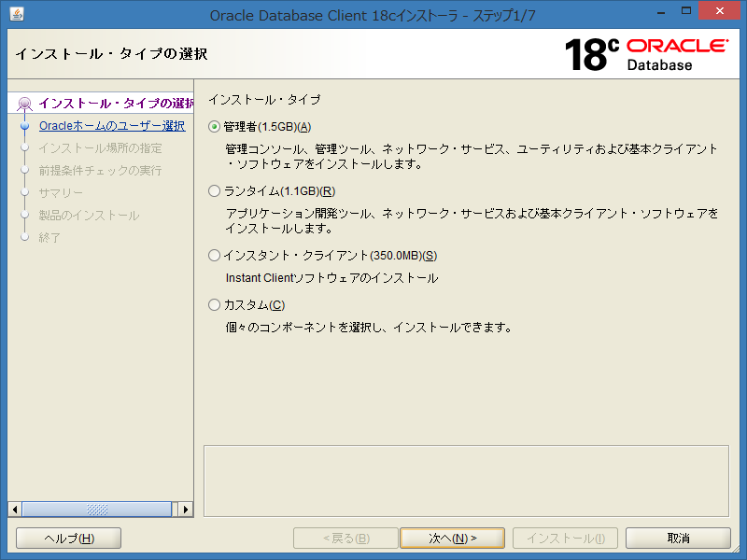Open the Oracleホームのユーザー選択 step link
This screenshot has height=560, width=747.
pos(103,125)
